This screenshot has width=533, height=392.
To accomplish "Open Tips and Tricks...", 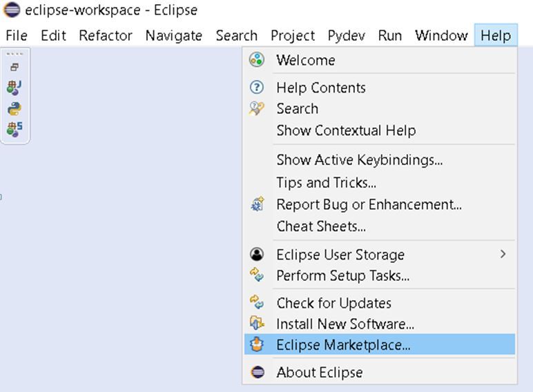I will [380, 182].
